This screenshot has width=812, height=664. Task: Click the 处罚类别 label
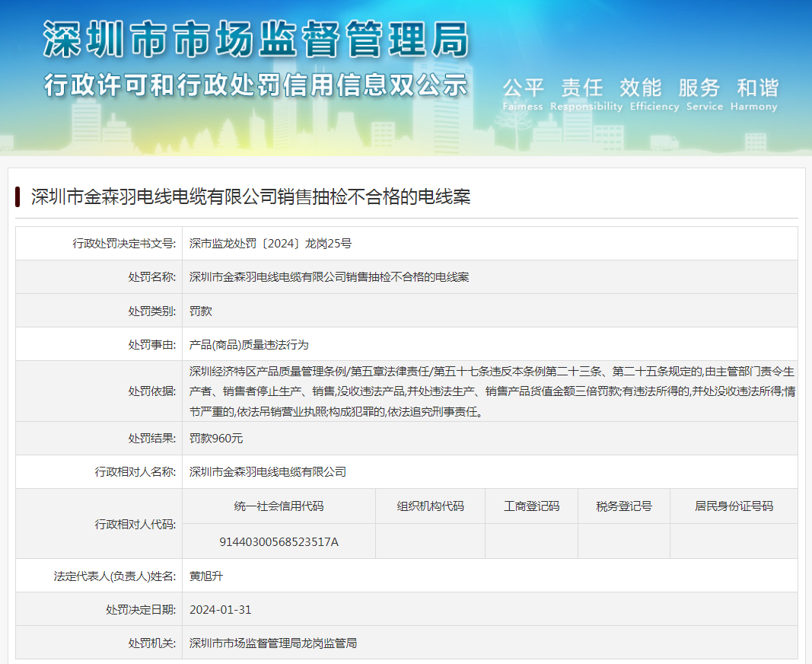151,311
